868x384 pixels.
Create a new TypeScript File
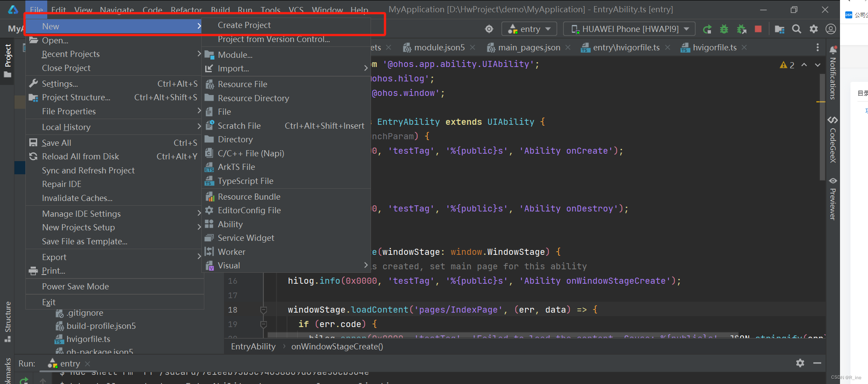pos(286,181)
